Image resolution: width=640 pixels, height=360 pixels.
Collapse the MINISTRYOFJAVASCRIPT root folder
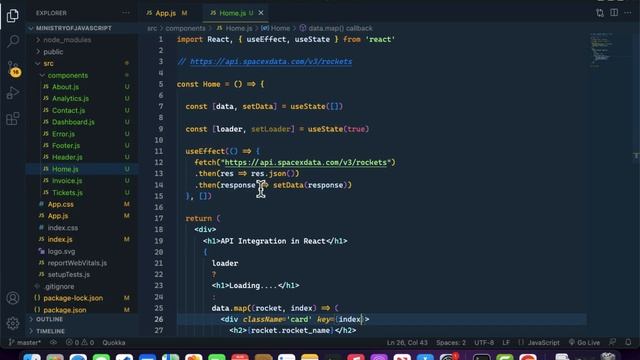pyautogui.click(x=73, y=28)
